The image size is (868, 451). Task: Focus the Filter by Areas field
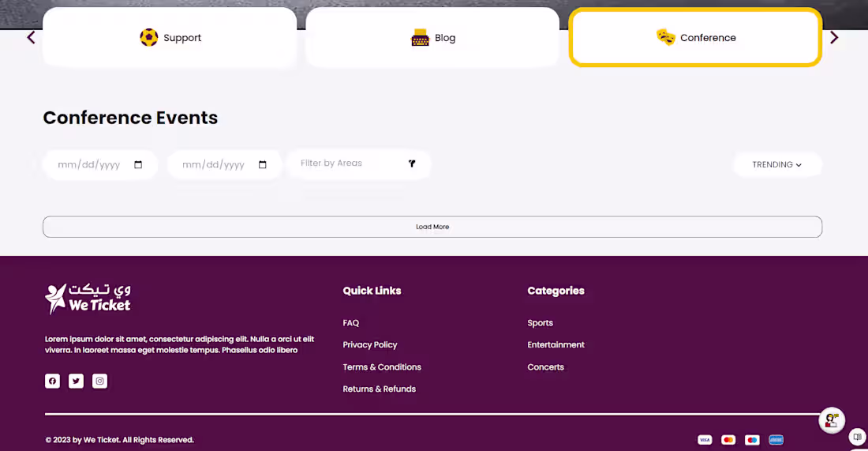point(358,164)
